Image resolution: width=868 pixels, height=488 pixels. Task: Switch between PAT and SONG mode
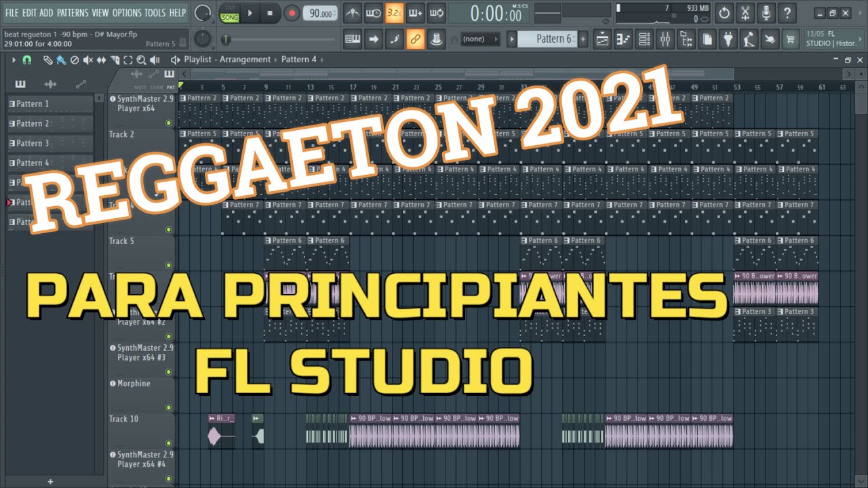click(229, 13)
